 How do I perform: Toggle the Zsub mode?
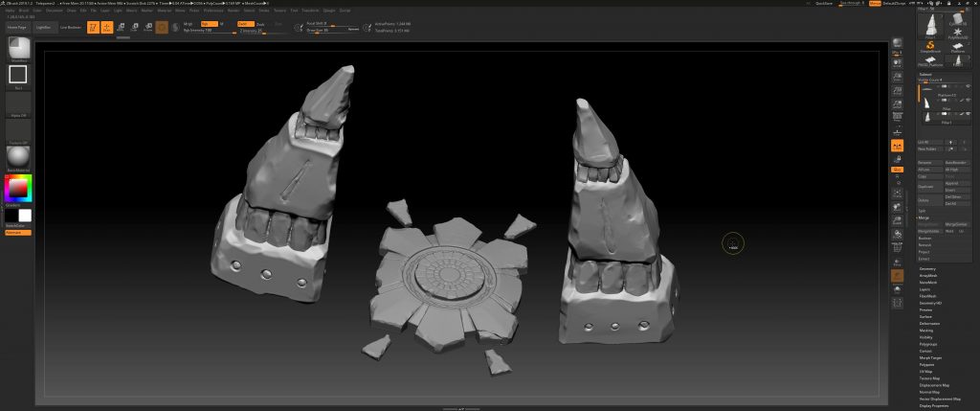(261, 24)
